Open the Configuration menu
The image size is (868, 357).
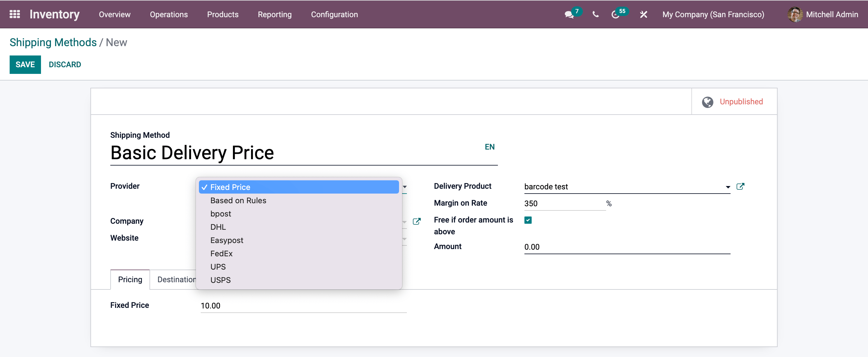click(334, 14)
